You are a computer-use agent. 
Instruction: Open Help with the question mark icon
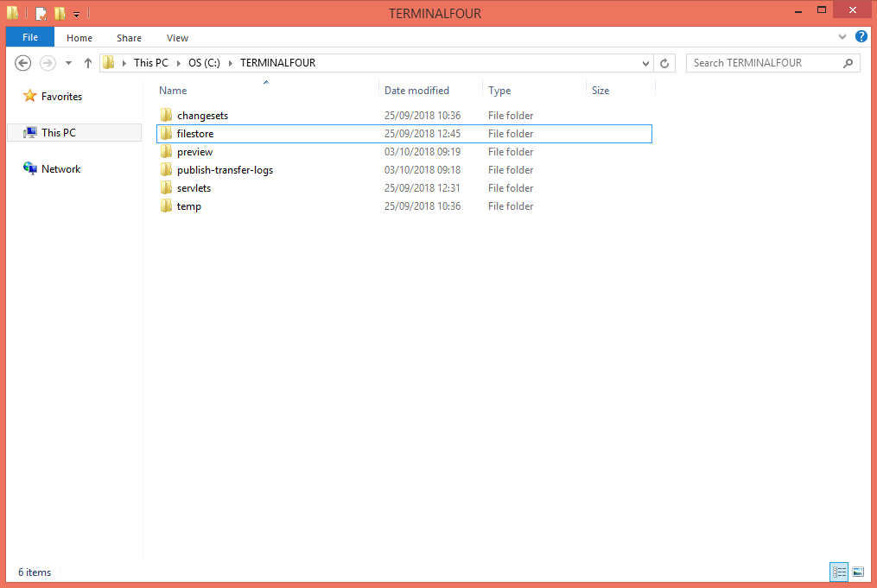pyautogui.click(x=861, y=37)
